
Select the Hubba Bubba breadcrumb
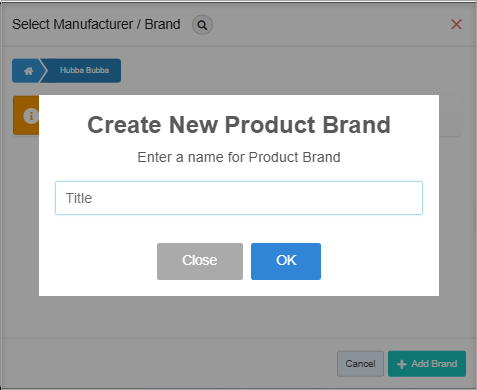(x=85, y=70)
